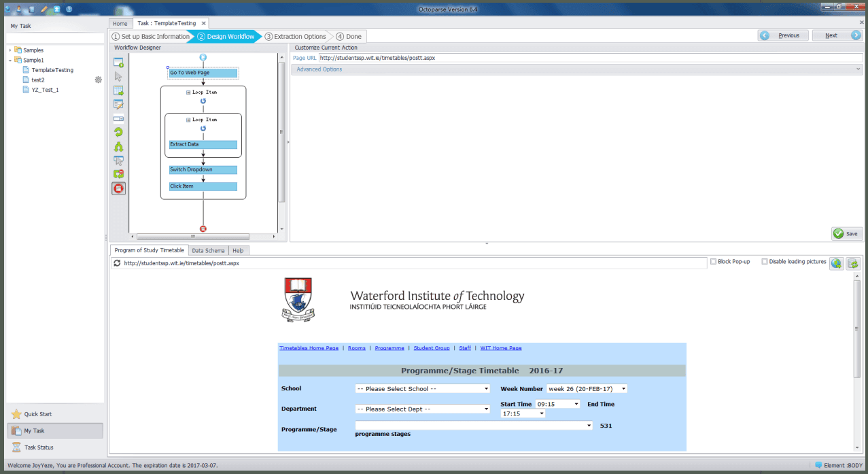
Task: Expand the Samples folder
Action: coord(10,50)
